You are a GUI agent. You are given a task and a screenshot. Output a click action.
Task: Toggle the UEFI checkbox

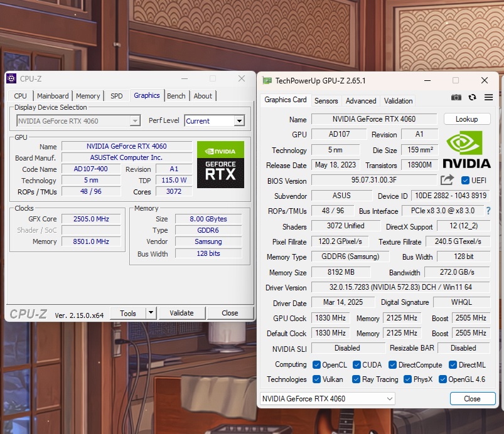tap(465, 180)
